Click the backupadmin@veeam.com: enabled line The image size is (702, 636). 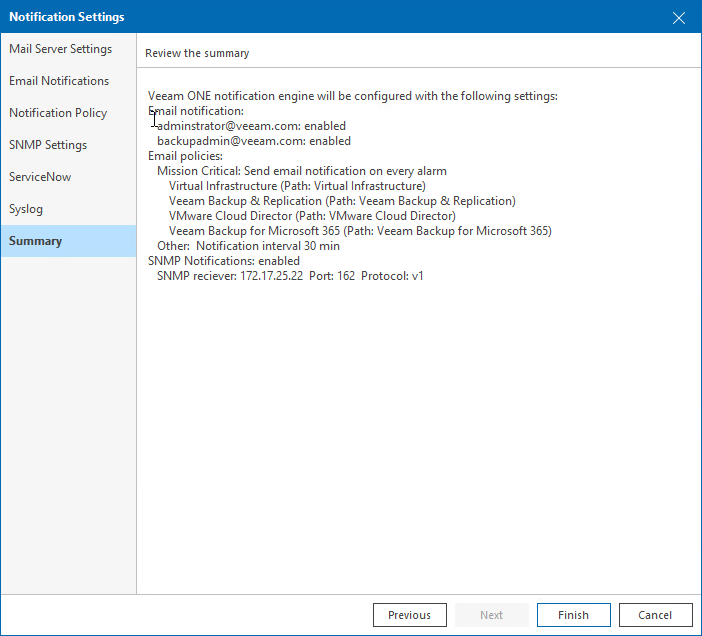click(x=254, y=141)
